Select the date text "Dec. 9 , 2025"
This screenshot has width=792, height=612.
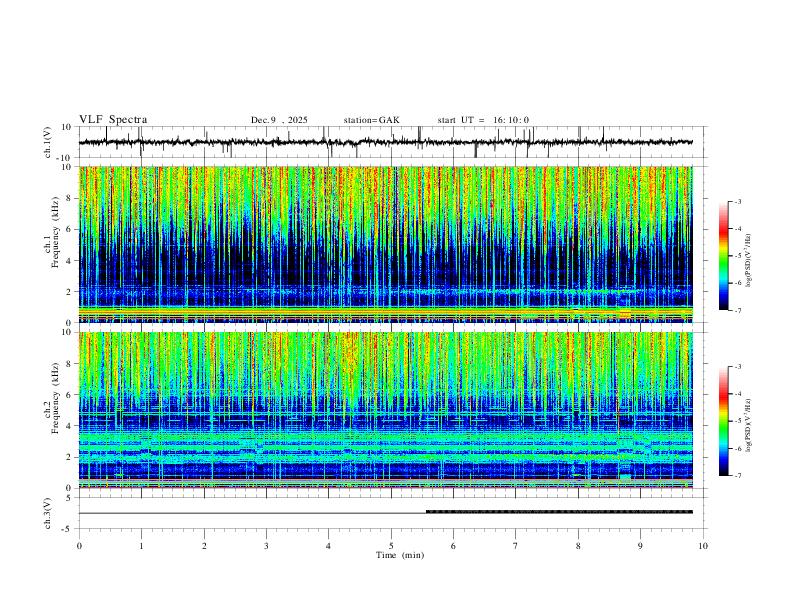click(279, 120)
